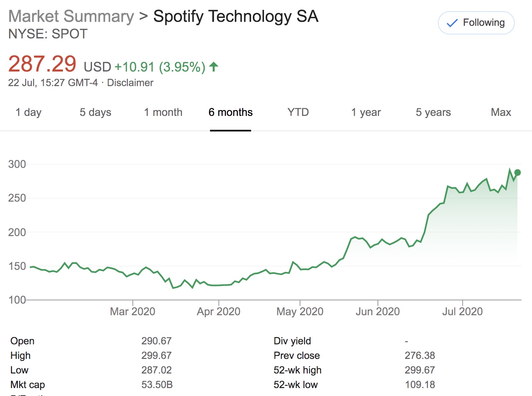This screenshot has height=396, width=532.
Task: Click the 52-wk high value
Action: click(420, 370)
